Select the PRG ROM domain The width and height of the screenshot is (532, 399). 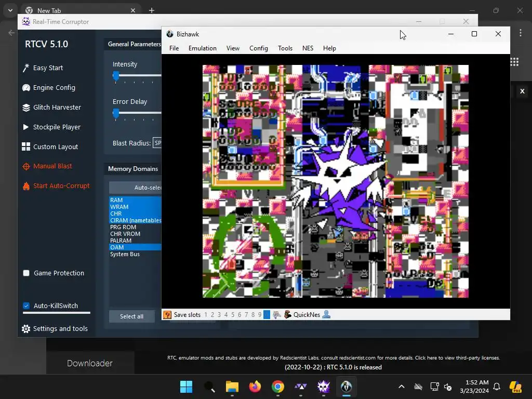coord(135,228)
